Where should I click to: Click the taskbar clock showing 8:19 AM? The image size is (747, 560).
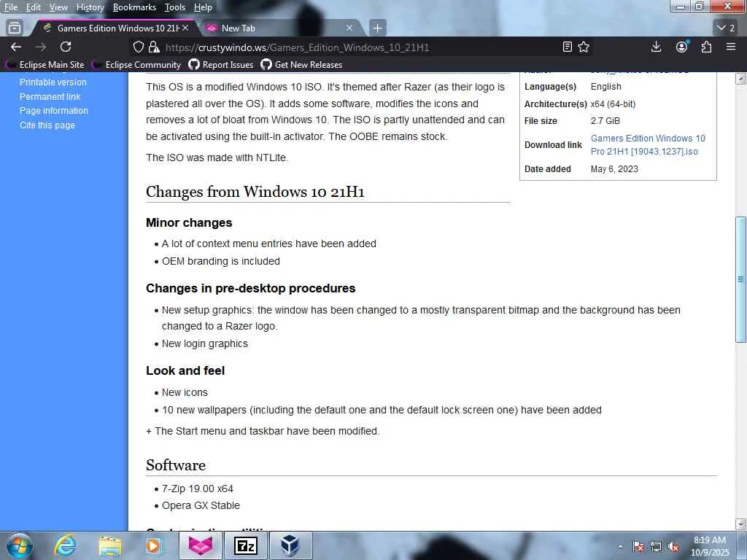click(x=710, y=546)
